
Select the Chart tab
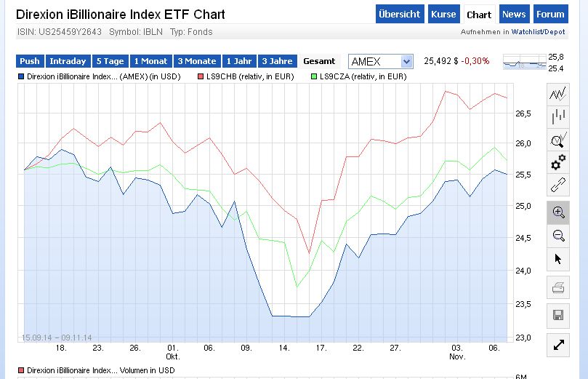tap(479, 15)
